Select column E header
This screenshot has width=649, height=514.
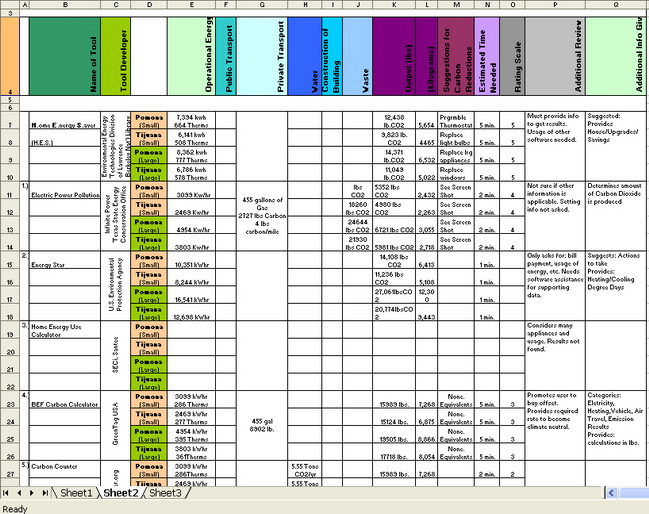pyautogui.click(x=191, y=5)
